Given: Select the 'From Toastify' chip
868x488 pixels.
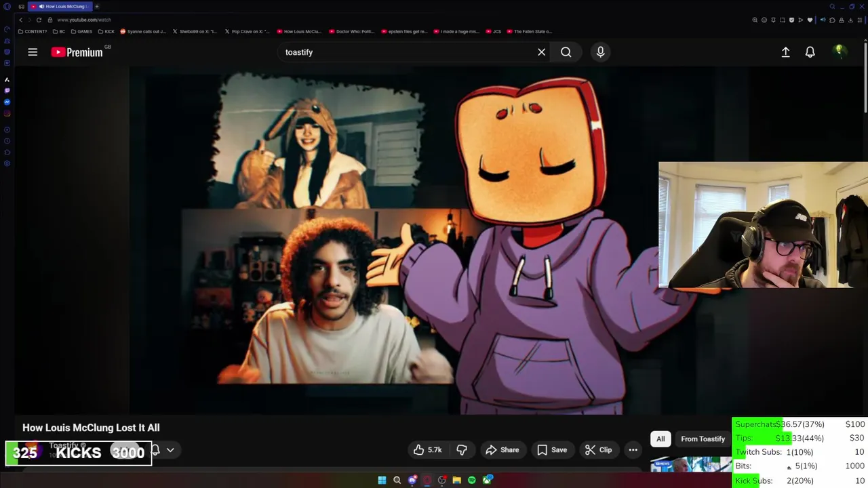Looking at the screenshot, I should click(x=703, y=439).
